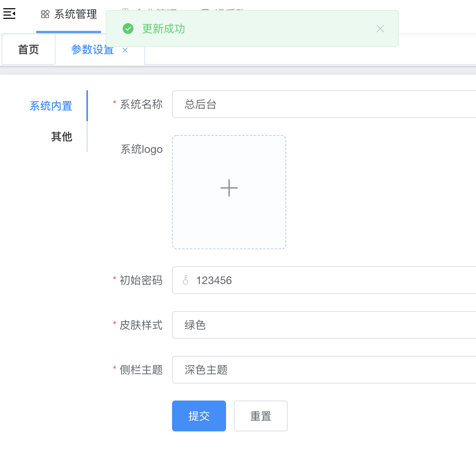Switch to the 首页 tab

[28, 49]
